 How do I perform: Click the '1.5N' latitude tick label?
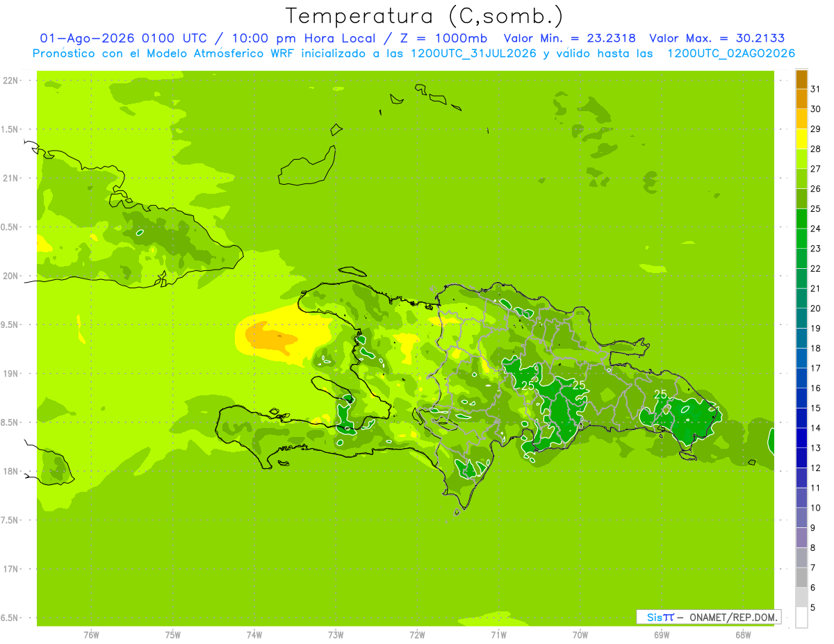coord(10,130)
